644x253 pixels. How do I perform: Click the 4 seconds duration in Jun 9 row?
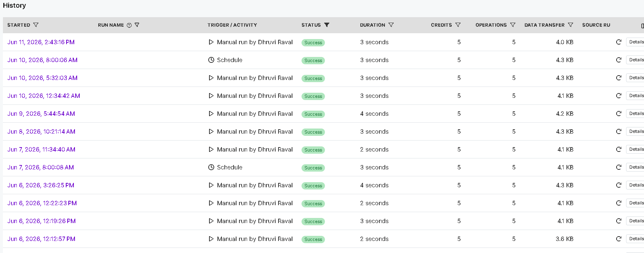coord(374,114)
